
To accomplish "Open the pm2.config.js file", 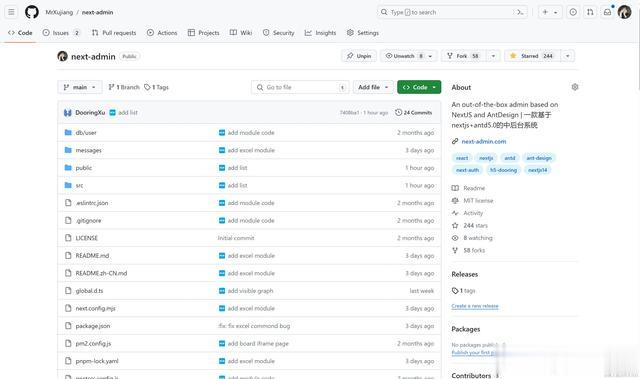I will pyautogui.click(x=93, y=344).
